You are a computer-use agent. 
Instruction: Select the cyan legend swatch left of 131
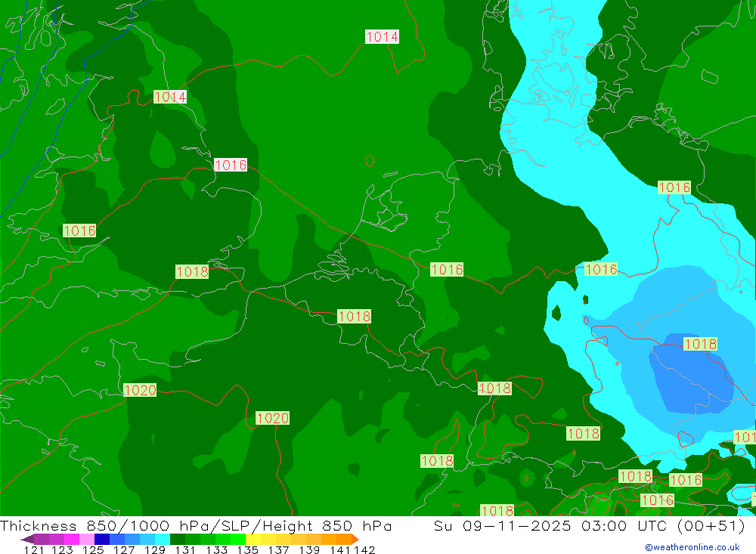coord(163,539)
